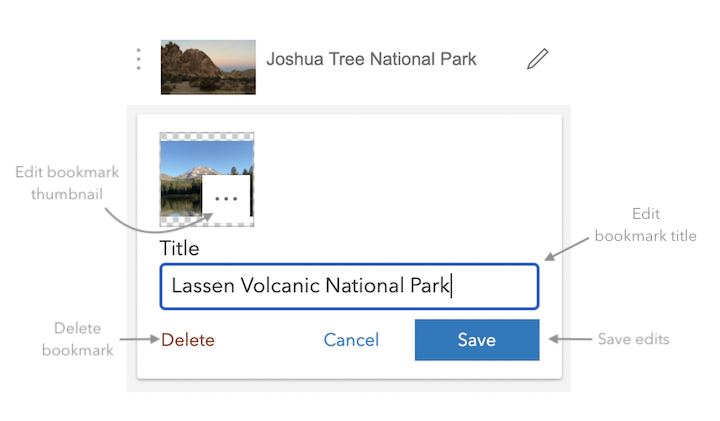Click the word Lassen in the title input

point(203,286)
